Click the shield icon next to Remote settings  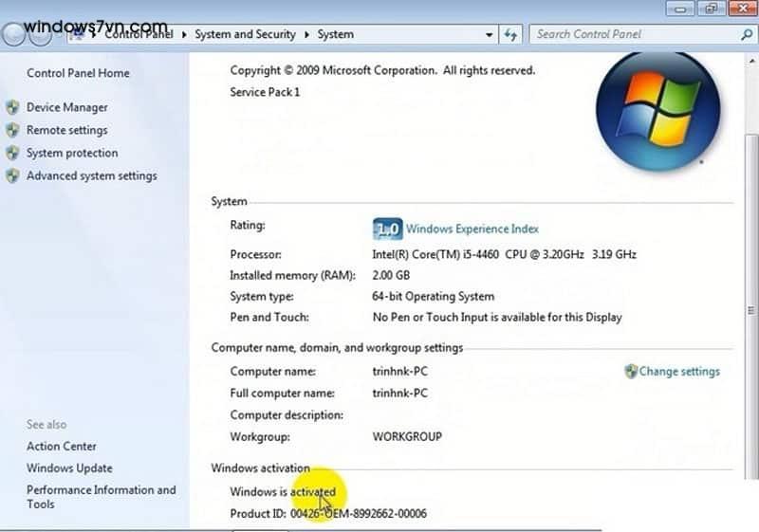click(12, 130)
